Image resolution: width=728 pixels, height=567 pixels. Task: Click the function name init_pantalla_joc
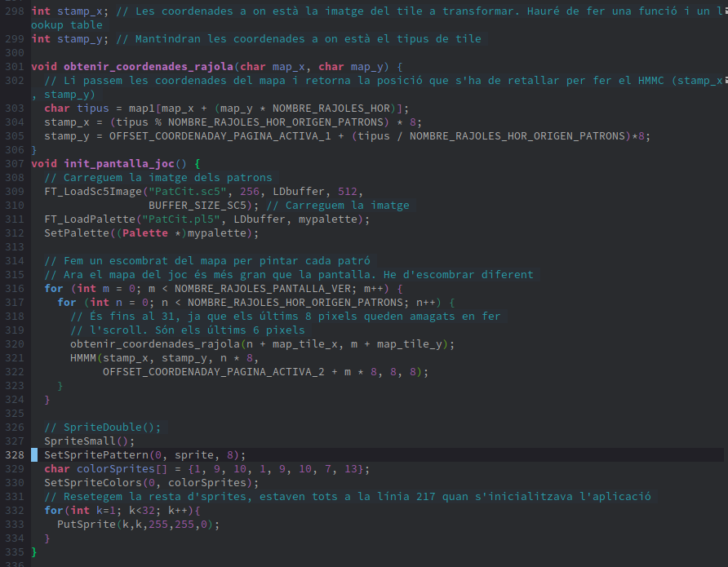pos(119,164)
